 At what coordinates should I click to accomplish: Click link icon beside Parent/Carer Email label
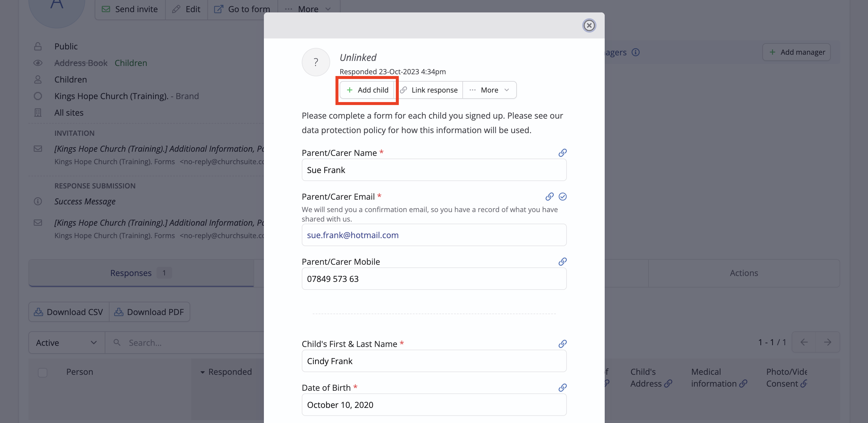pos(549,197)
